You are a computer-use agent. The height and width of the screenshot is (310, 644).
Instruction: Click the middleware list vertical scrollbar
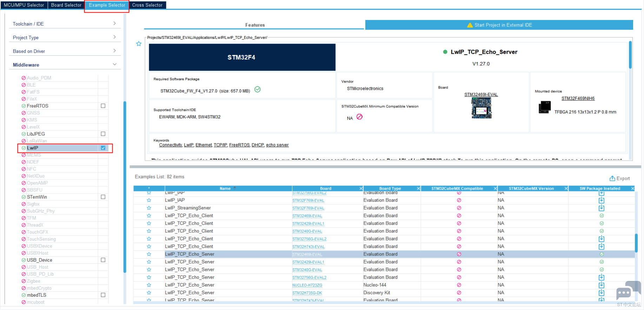[x=125, y=187]
